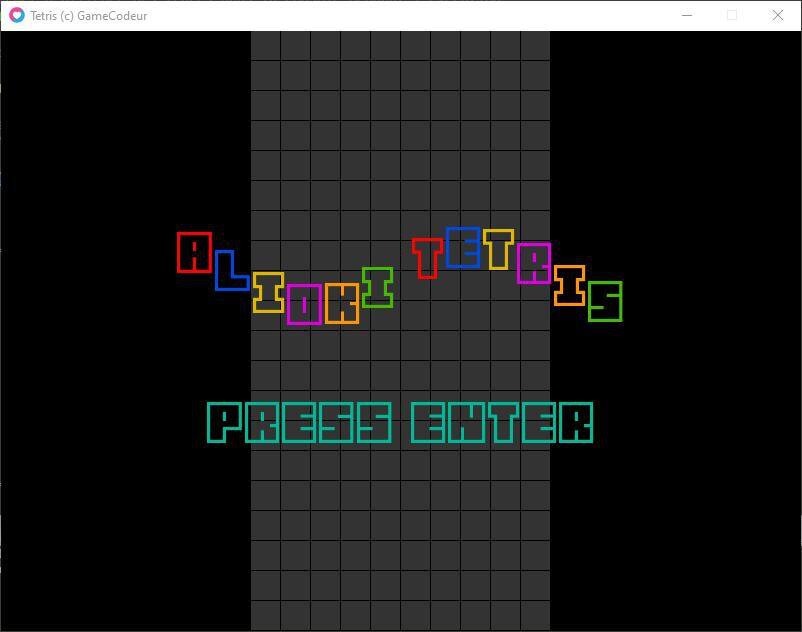
Task: Click the PRESS text on start screen
Action: point(300,422)
